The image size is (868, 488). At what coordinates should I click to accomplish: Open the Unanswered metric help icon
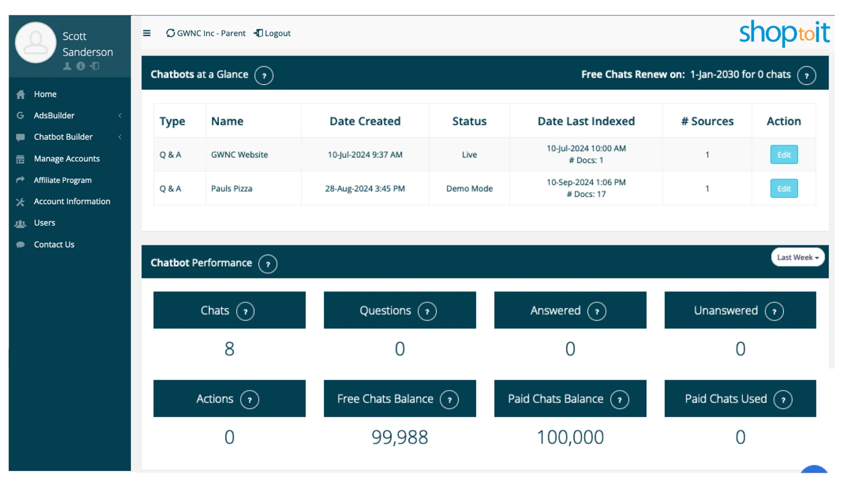coord(774,311)
